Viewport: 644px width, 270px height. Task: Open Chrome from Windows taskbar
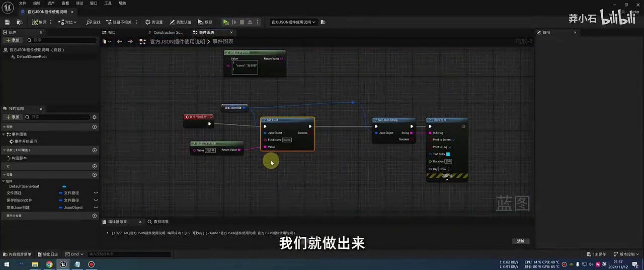(x=49, y=264)
